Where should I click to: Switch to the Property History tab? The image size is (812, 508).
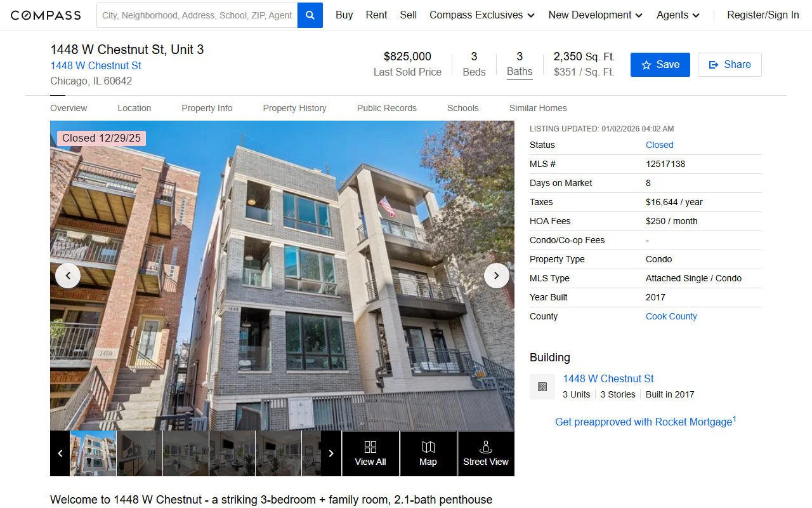[x=294, y=108]
